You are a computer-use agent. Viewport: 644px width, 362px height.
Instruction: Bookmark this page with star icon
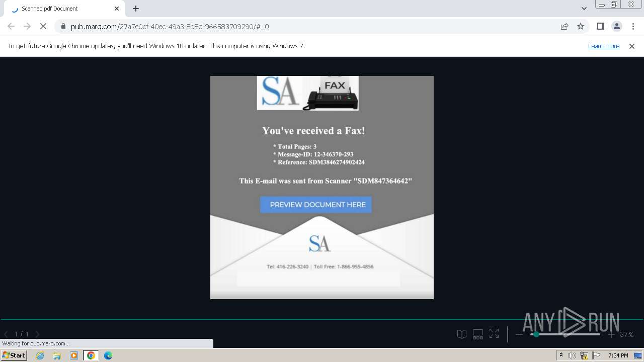pos(581,26)
